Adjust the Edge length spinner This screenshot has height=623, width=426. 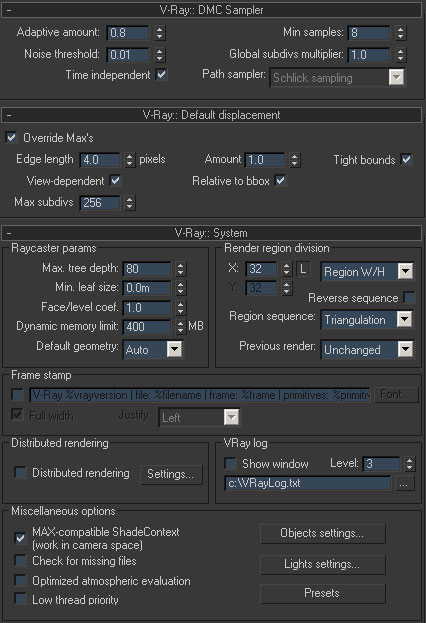130,160
